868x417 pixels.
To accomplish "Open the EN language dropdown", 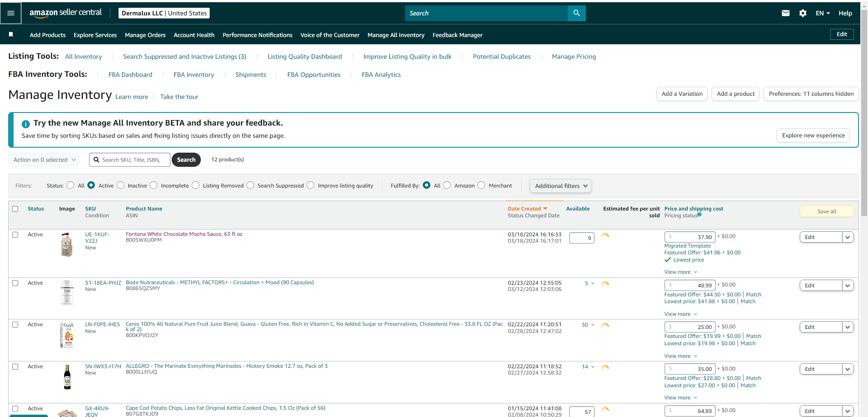I will (x=823, y=13).
